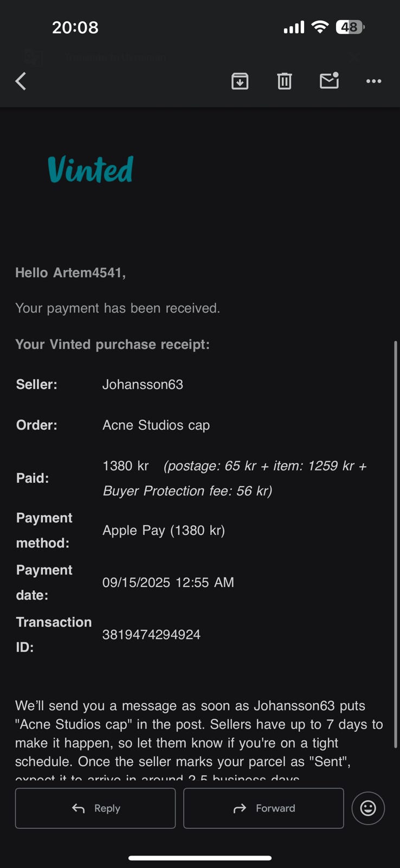Image resolution: width=400 pixels, height=868 pixels.
Task: Tap the Transaction ID number 3819474294924
Action: click(x=151, y=635)
